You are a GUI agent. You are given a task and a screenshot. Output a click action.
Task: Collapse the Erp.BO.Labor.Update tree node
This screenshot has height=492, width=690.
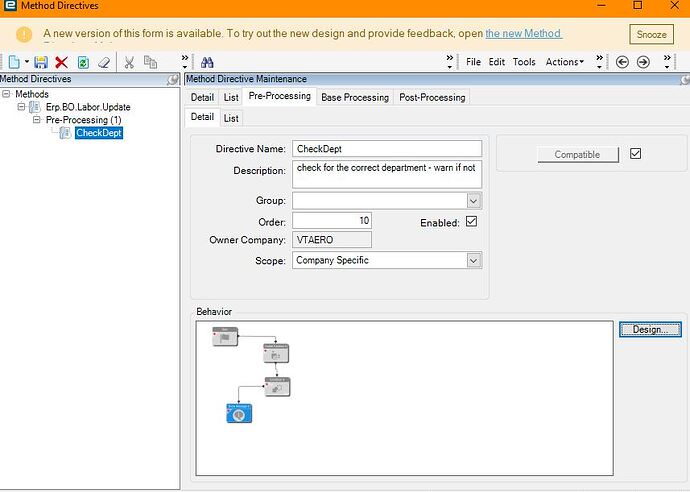[21, 106]
